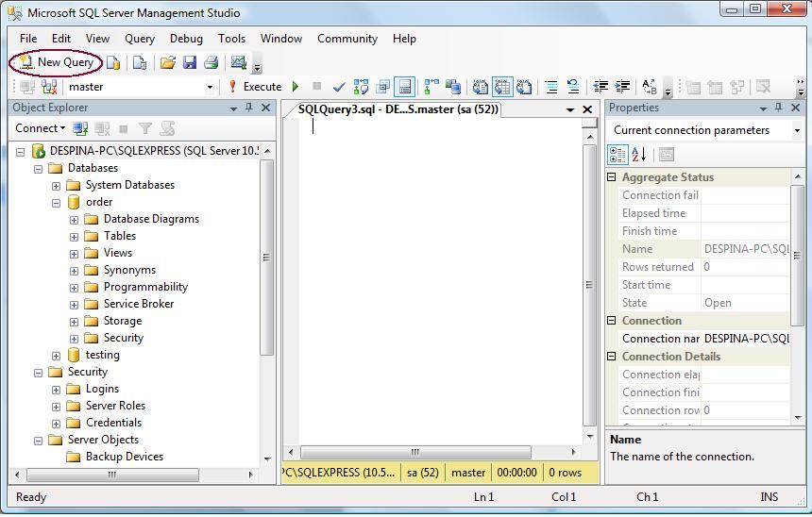The image size is (812, 517).
Task: Click the Increase Indent icon
Action: point(622,87)
